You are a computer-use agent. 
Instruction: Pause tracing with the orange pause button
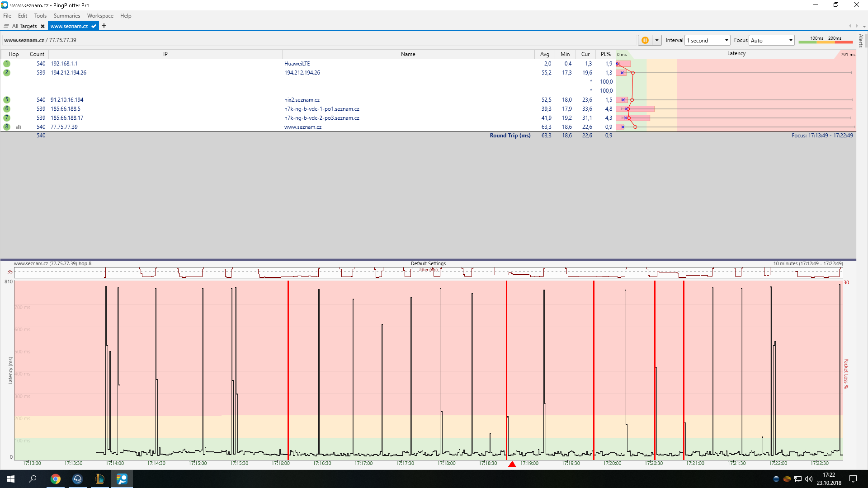[x=645, y=40]
